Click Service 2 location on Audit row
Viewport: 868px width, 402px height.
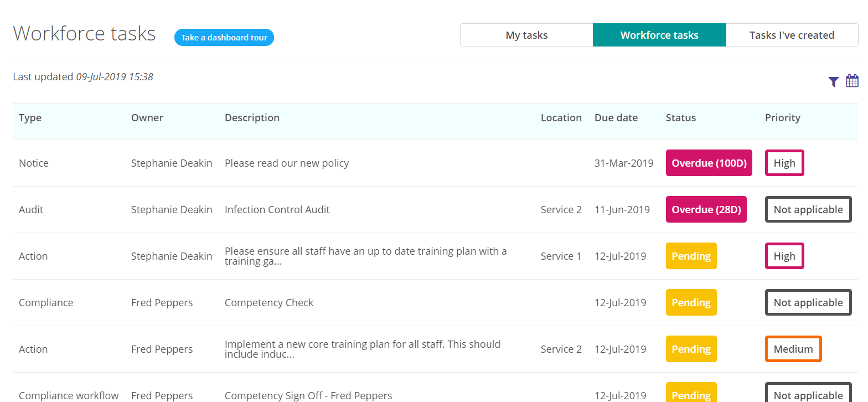pos(561,209)
